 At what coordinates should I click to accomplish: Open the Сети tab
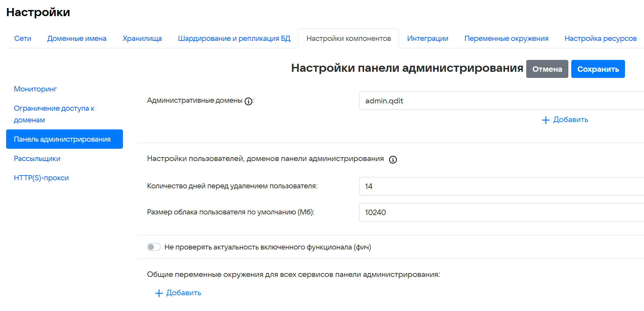[23, 39]
